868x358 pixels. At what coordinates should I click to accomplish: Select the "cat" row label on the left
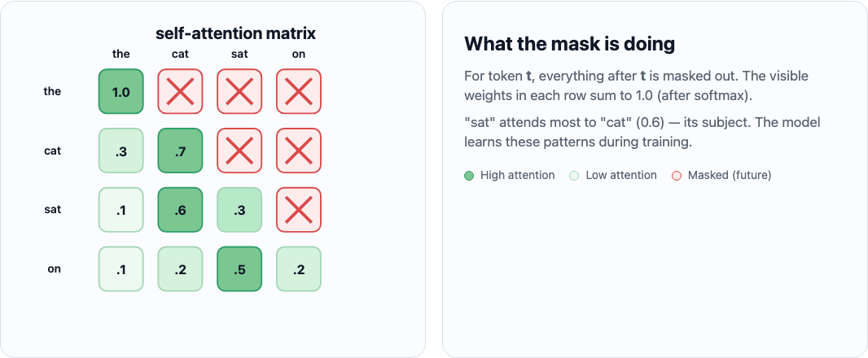[53, 151]
